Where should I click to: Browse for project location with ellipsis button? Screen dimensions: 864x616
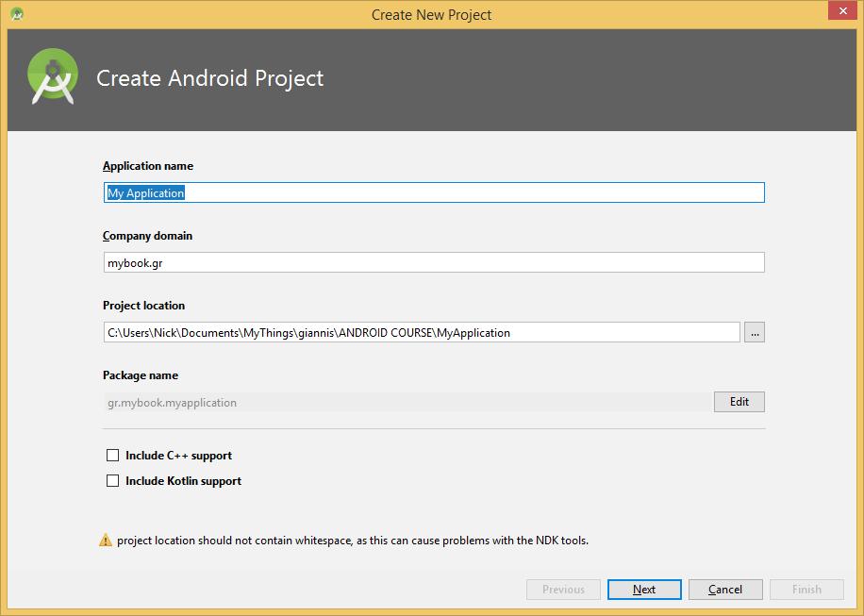tap(755, 332)
